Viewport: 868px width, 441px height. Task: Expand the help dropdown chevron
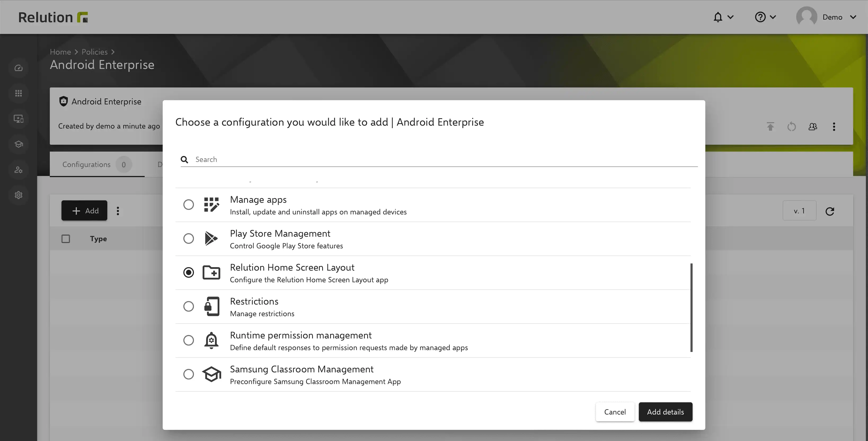773,17
